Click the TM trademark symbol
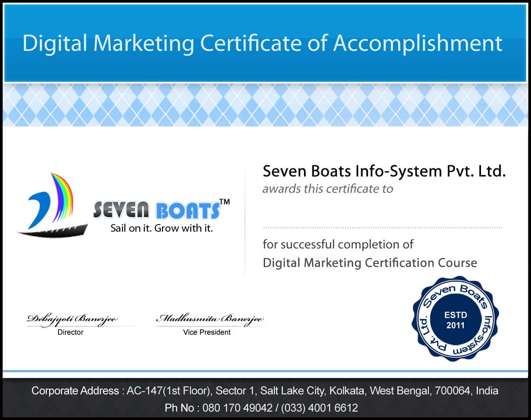531x420 pixels. pyautogui.click(x=225, y=202)
